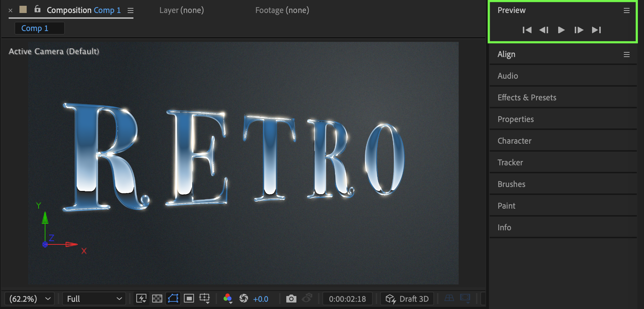Image resolution: width=644 pixels, height=309 pixels.
Task: Take a snapshot with camera icon
Action: 291,299
